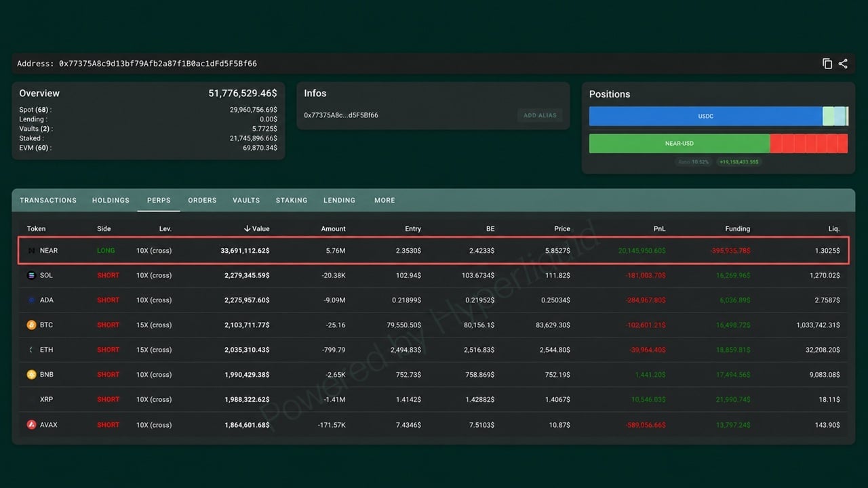Click the BNB funding value 17,494.56$
The width and height of the screenshot is (868, 488).
[x=733, y=375]
